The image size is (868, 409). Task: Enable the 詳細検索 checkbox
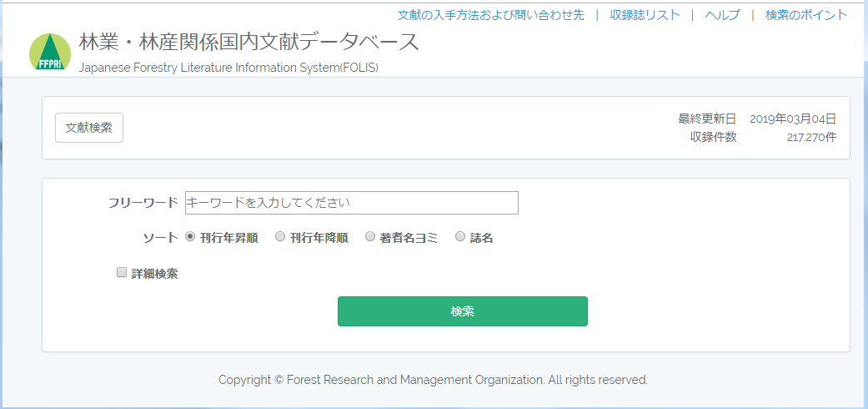coord(122,272)
